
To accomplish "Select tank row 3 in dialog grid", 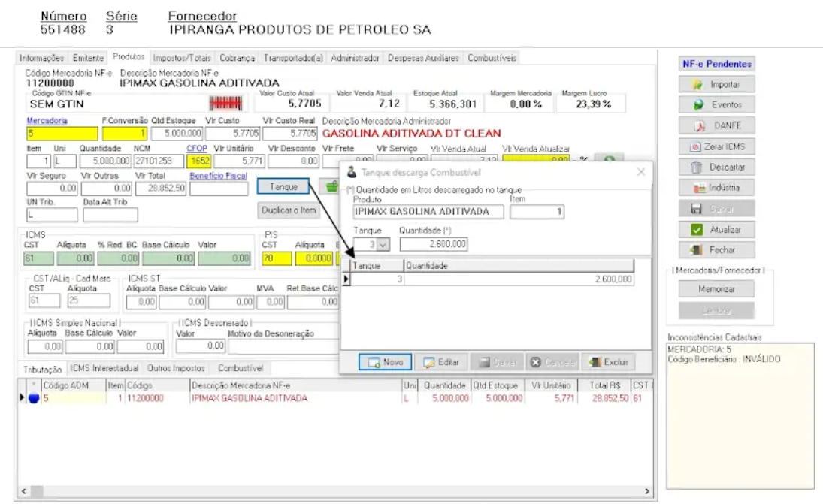I will click(492, 279).
